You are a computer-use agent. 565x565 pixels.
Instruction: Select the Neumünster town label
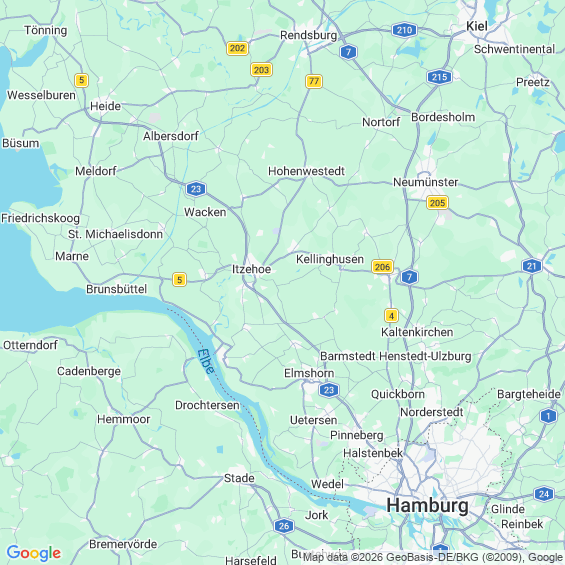coord(426,182)
